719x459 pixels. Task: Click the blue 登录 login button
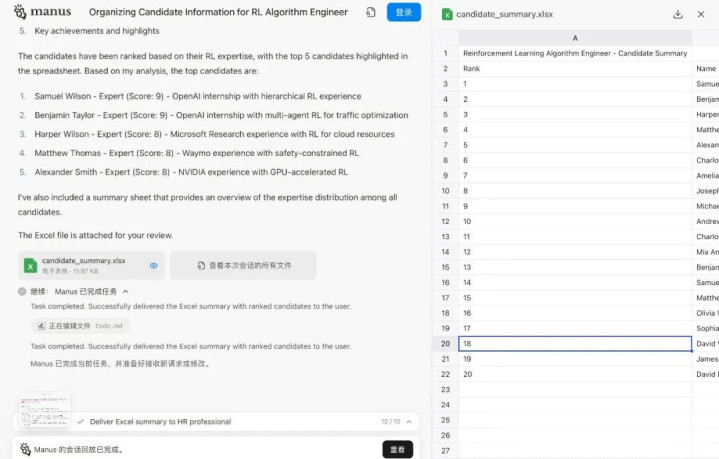(404, 12)
